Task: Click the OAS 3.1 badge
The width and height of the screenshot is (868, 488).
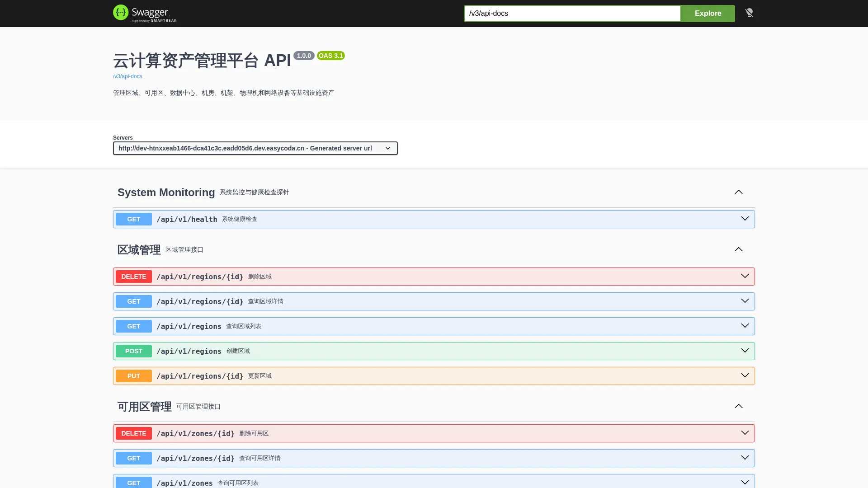Action: [331, 56]
